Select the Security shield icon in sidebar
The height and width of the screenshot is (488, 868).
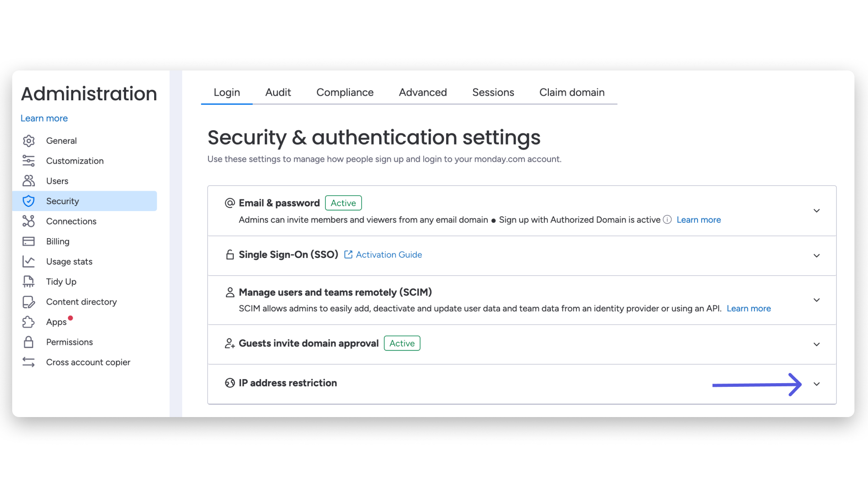(28, 201)
